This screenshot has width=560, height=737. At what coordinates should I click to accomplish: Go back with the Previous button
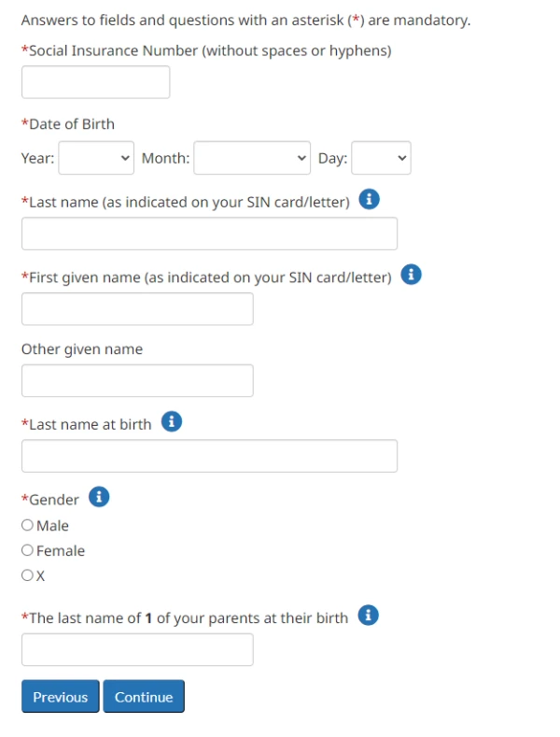pos(61,696)
